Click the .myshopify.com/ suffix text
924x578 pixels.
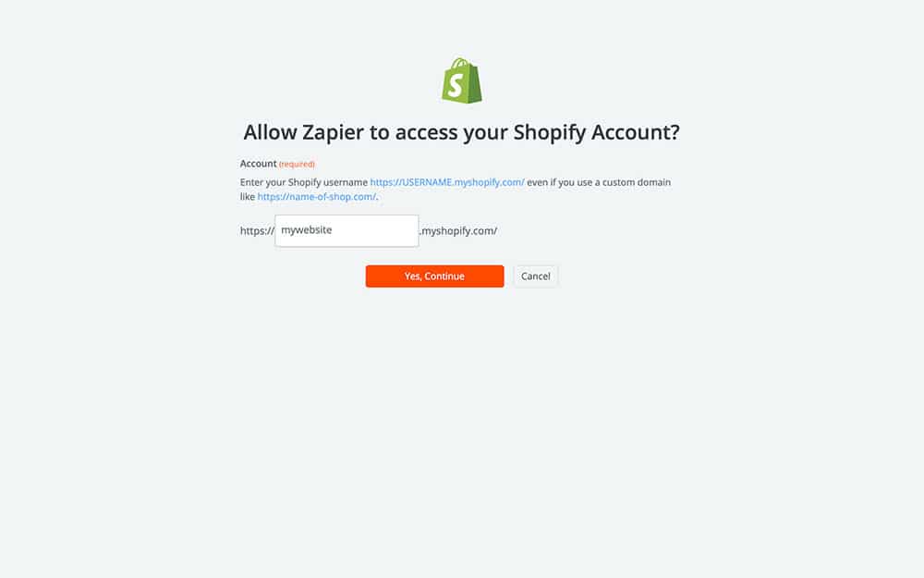click(458, 230)
